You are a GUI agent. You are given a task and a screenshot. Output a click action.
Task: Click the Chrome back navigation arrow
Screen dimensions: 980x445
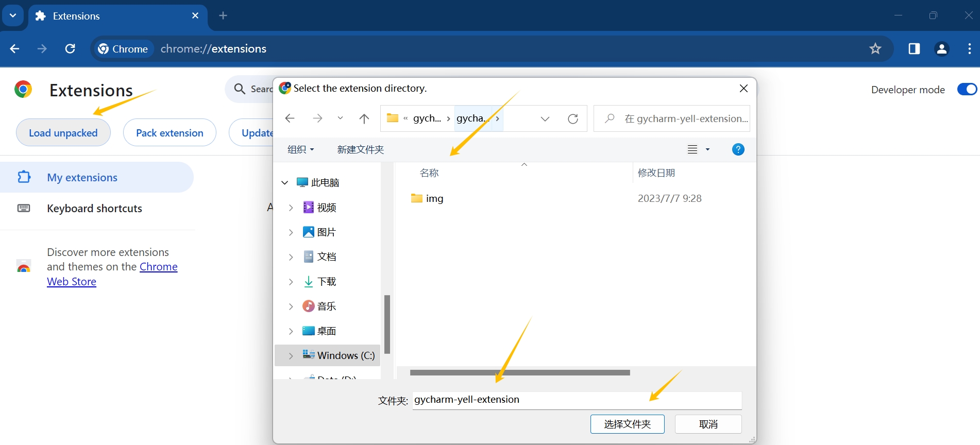tap(14, 49)
